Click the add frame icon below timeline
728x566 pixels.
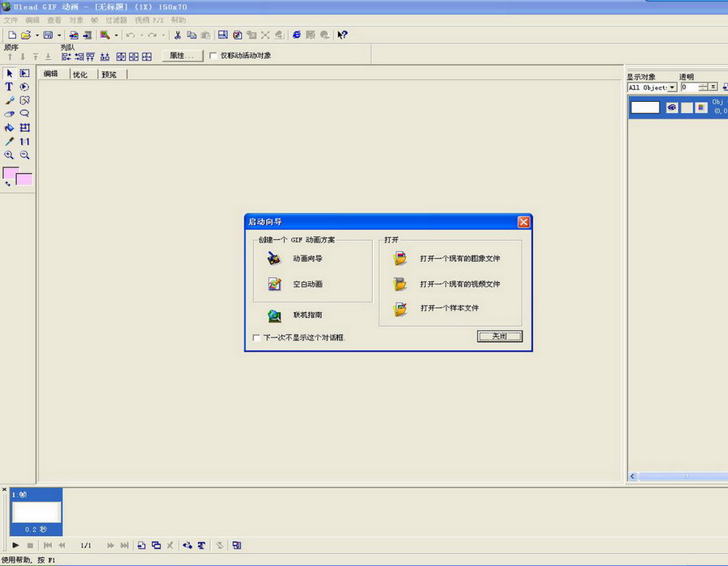(x=142, y=545)
